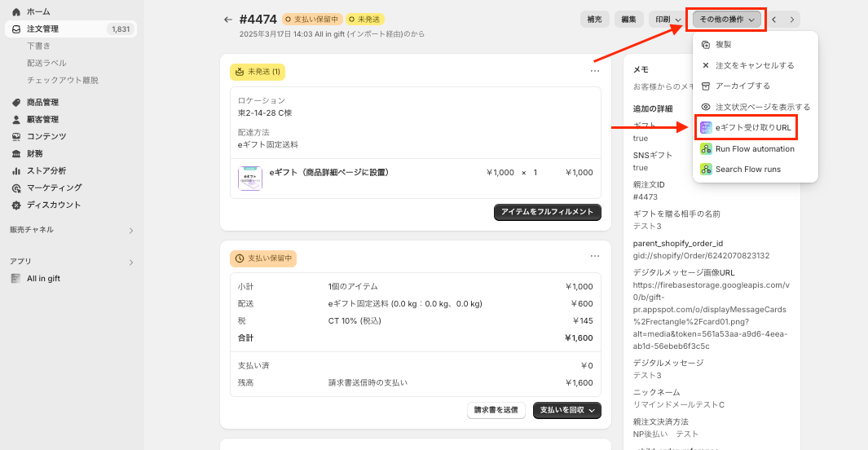This screenshot has height=450, width=868.
Task: Click アイテムをフルフィルメント button
Action: tap(548, 212)
